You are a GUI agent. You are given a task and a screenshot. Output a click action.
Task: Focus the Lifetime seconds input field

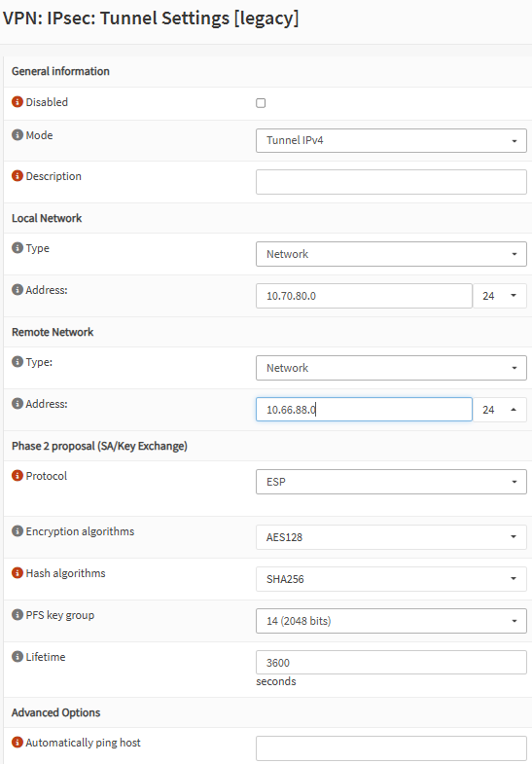391,662
